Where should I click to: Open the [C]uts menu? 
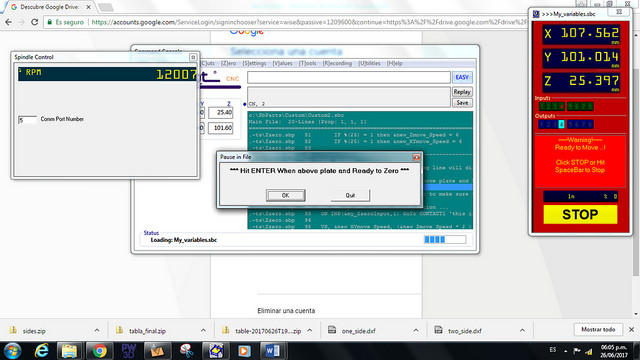(208, 63)
